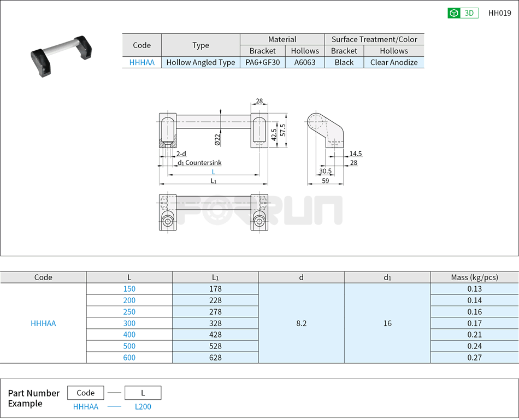Click the handle product thumbnail image
The height and width of the screenshot is (420, 519).
60,55
